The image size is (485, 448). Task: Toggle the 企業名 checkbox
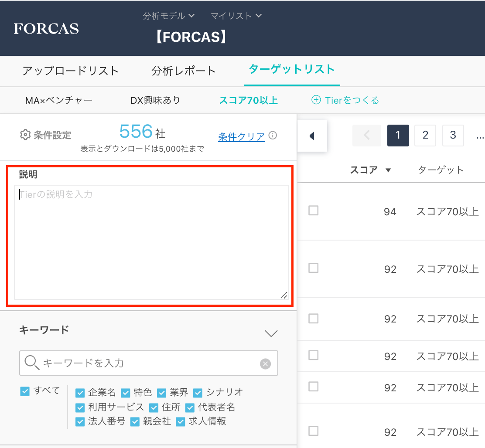point(80,393)
